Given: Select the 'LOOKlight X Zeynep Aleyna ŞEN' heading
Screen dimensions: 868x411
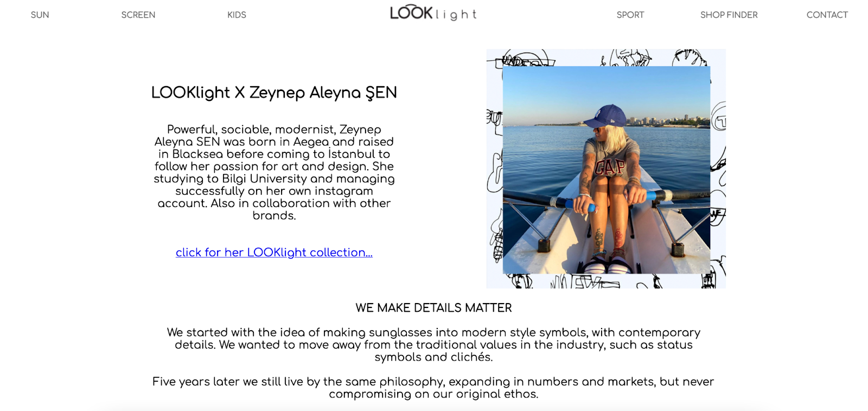Looking at the screenshot, I should 274,93.
